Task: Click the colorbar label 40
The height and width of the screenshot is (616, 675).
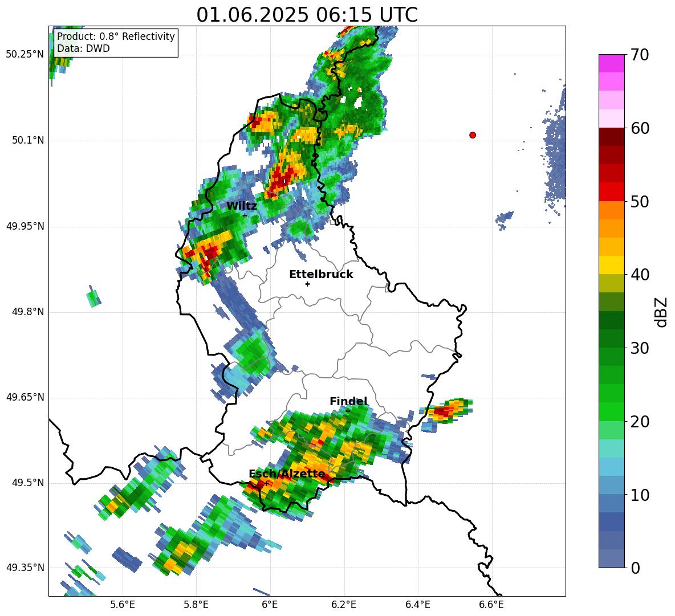Action: tap(640, 275)
